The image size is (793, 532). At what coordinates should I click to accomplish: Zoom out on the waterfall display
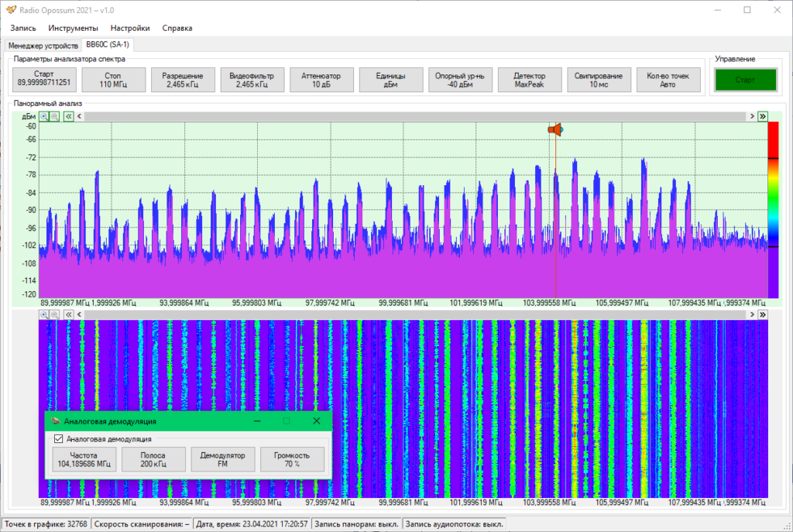(54, 314)
